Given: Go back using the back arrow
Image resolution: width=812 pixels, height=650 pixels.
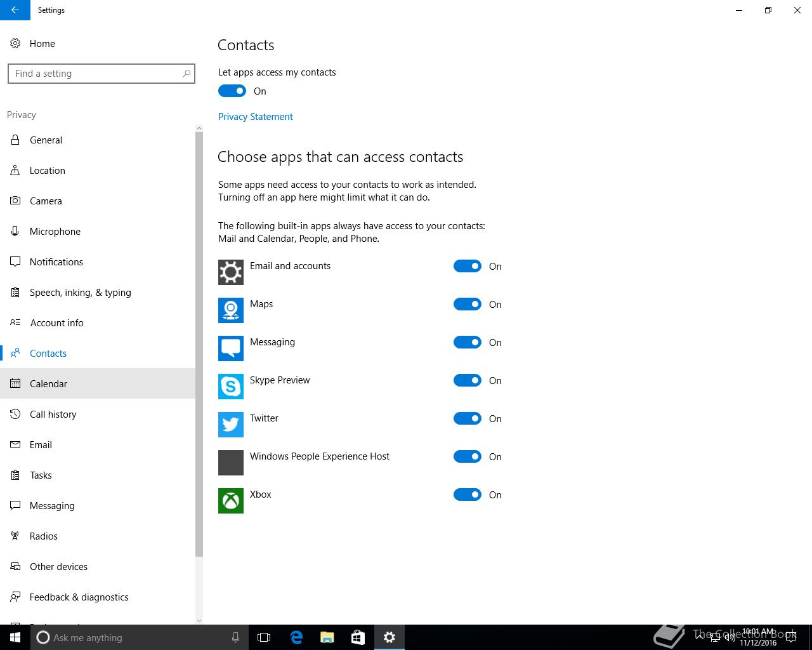Looking at the screenshot, I should point(15,10).
